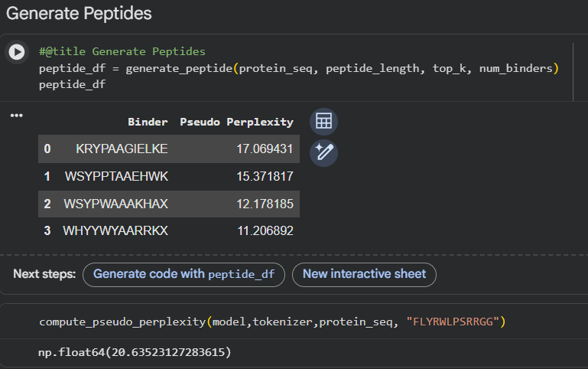Click the peptide_df output expression line

pos(73,84)
